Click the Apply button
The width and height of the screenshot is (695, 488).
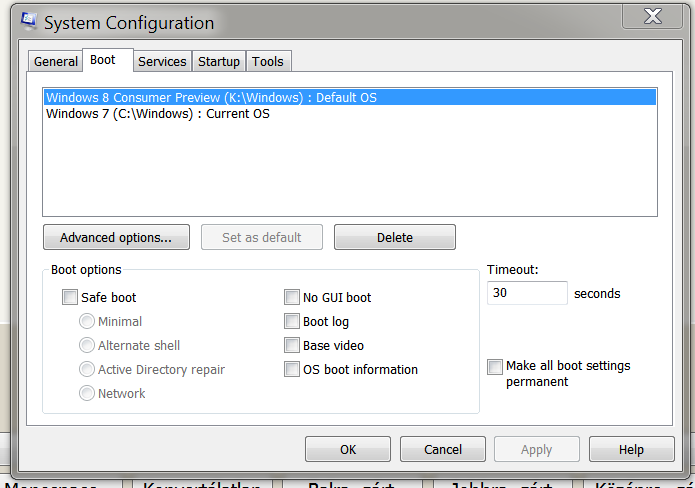(x=537, y=449)
